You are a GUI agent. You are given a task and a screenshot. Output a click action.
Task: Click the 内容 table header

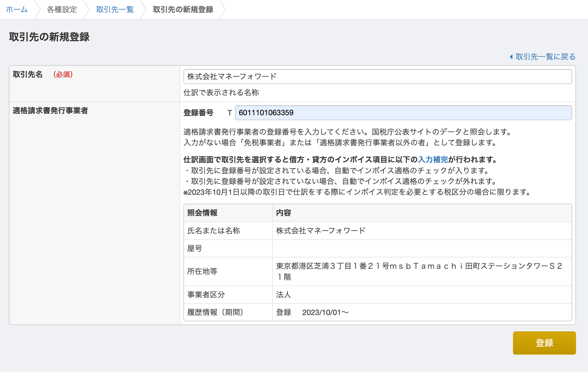(x=284, y=213)
